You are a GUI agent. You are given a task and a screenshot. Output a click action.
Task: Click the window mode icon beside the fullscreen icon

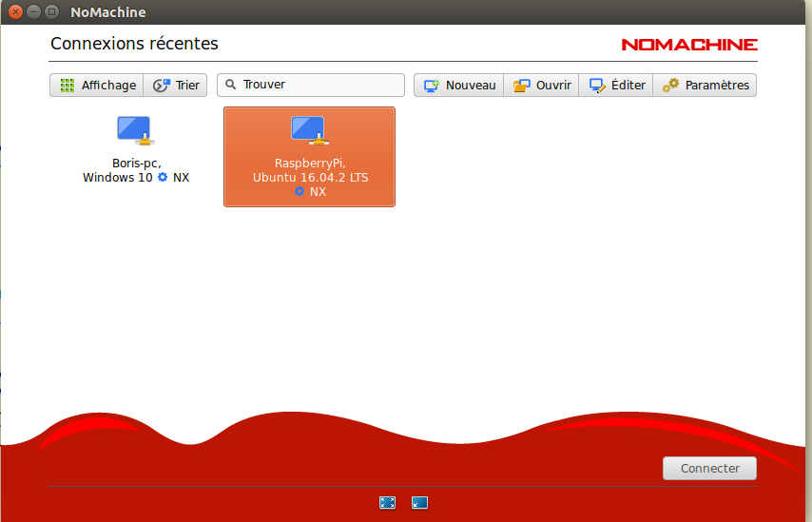pyautogui.click(x=419, y=502)
